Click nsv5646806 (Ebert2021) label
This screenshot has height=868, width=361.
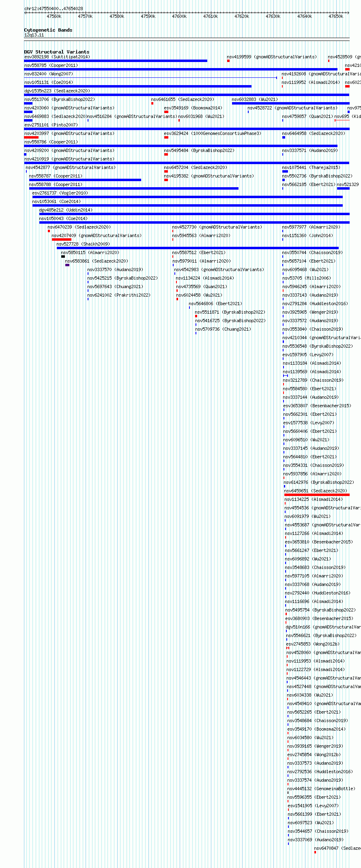(x=215, y=304)
